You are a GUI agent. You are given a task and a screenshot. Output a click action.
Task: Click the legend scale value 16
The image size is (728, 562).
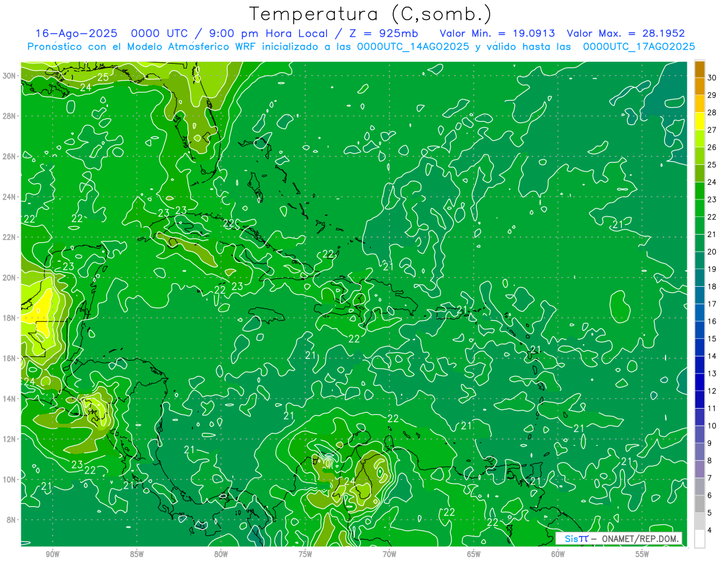click(x=713, y=321)
